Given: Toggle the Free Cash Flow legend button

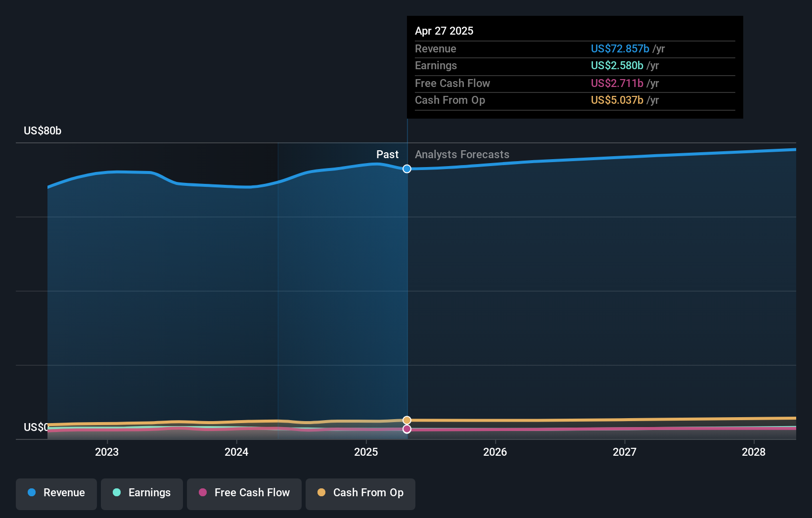Looking at the screenshot, I should point(244,494).
